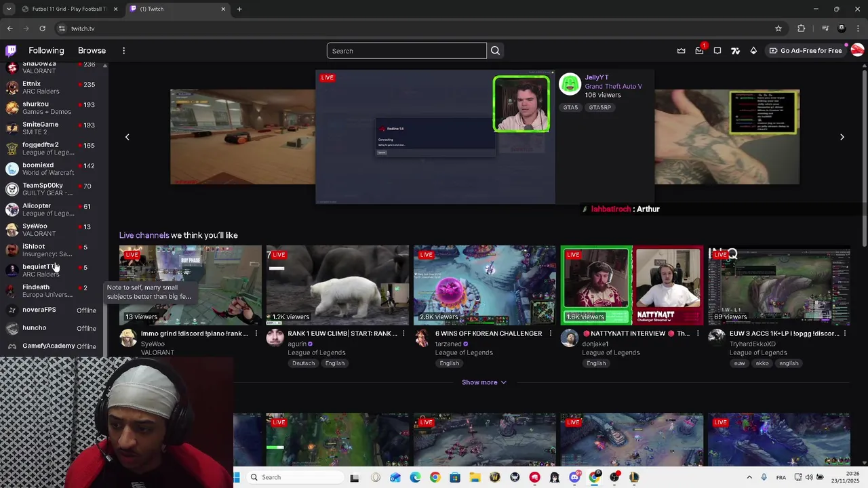Image resolution: width=868 pixels, height=488 pixels.
Task: Open Ettnix channel in sidebar
Action: point(52,87)
